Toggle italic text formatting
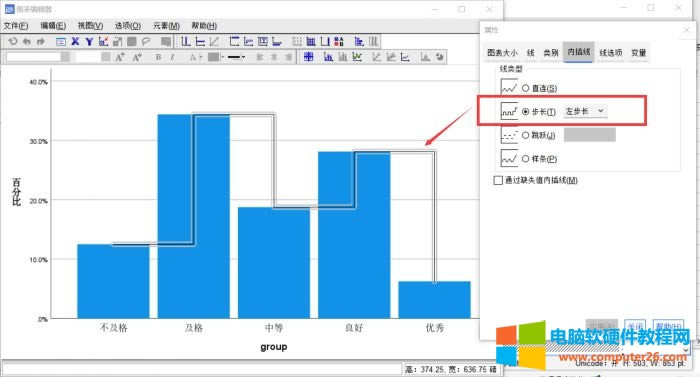 coord(172,57)
